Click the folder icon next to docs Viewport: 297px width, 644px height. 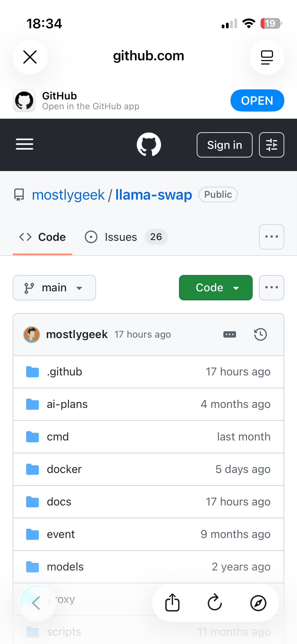click(32, 502)
